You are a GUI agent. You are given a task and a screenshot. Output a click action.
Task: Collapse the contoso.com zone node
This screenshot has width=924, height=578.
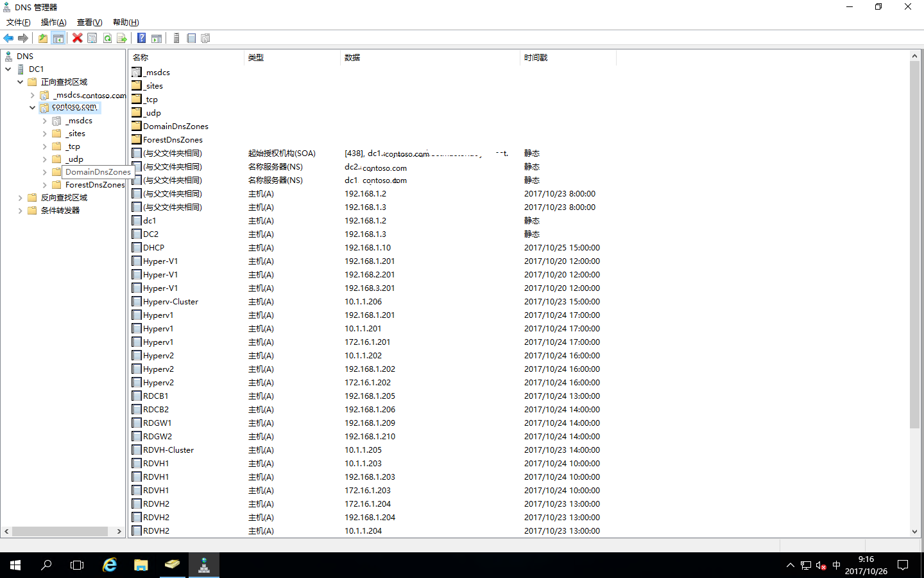click(x=33, y=108)
